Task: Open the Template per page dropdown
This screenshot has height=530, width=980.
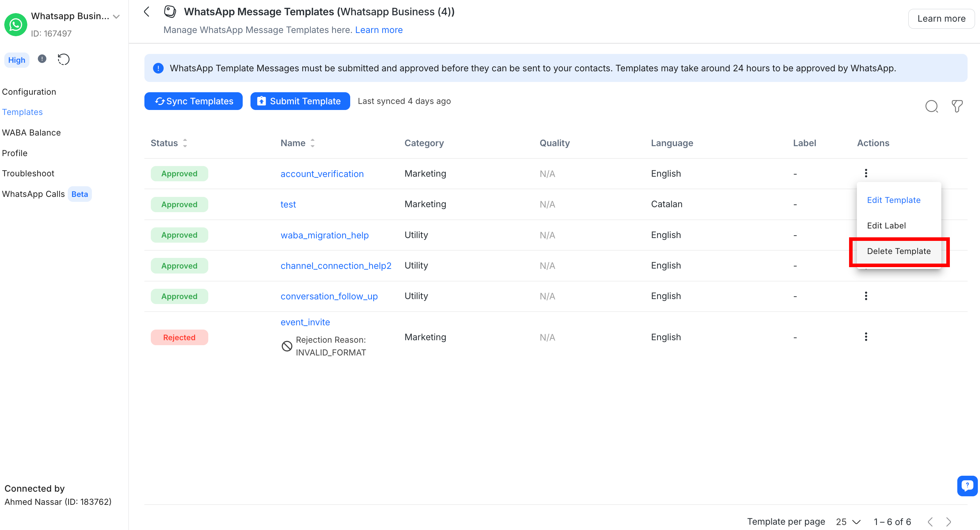Action: tap(848, 521)
